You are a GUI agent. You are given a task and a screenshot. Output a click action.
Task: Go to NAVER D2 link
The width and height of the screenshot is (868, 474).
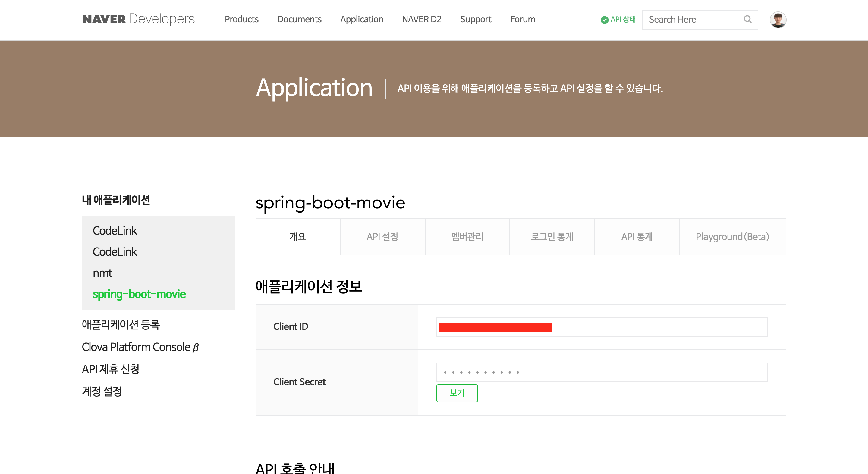(422, 20)
